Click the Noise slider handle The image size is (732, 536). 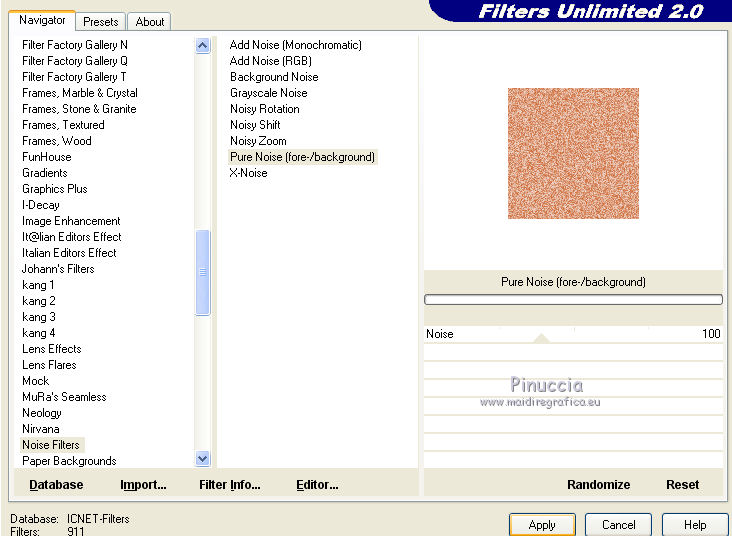click(x=541, y=338)
